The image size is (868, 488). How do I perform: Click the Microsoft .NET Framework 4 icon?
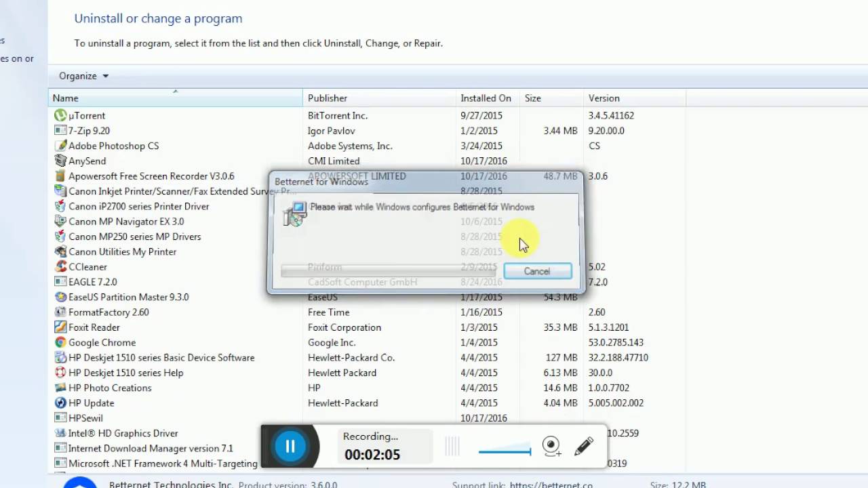click(x=60, y=464)
